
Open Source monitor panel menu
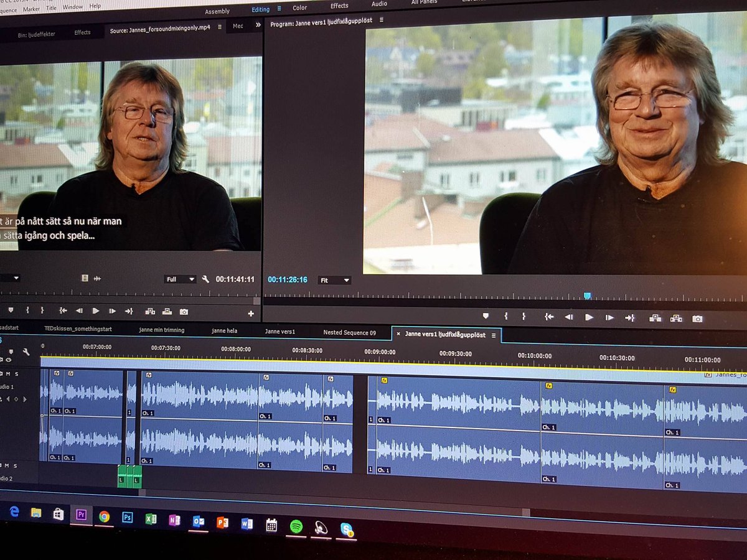220,27
